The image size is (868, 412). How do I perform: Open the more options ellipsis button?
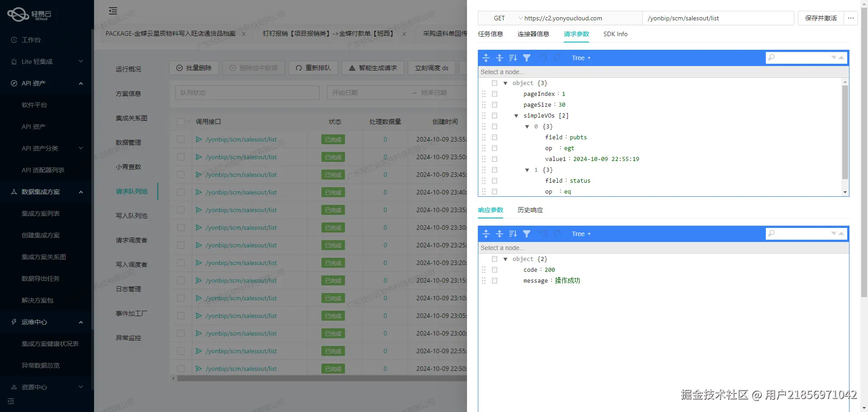[851, 18]
